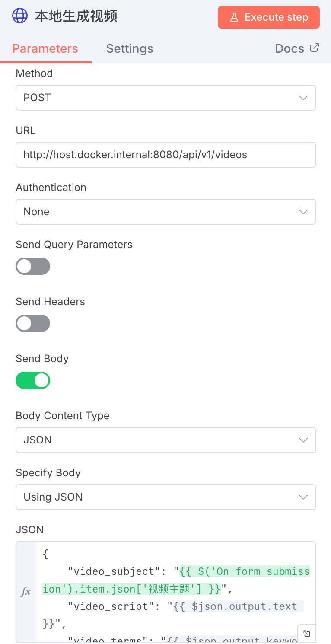The height and width of the screenshot is (644, 331).
Task: Click the node title 本地生成视频
Action: [x=76, y=16]
